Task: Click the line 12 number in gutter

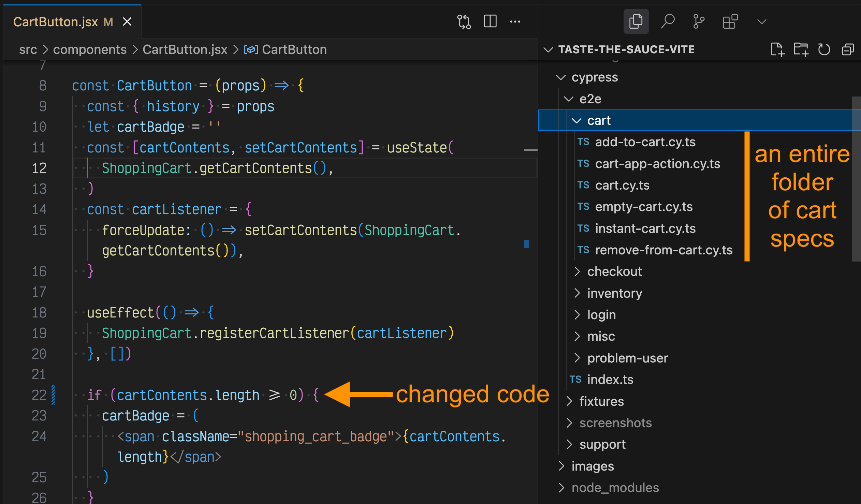Action: (x=39, y=168)
